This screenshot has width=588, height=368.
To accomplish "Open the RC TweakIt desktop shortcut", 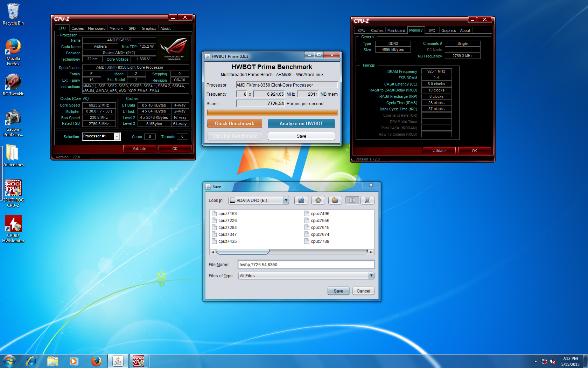I will pyautogui.click(x=13, y=85).
